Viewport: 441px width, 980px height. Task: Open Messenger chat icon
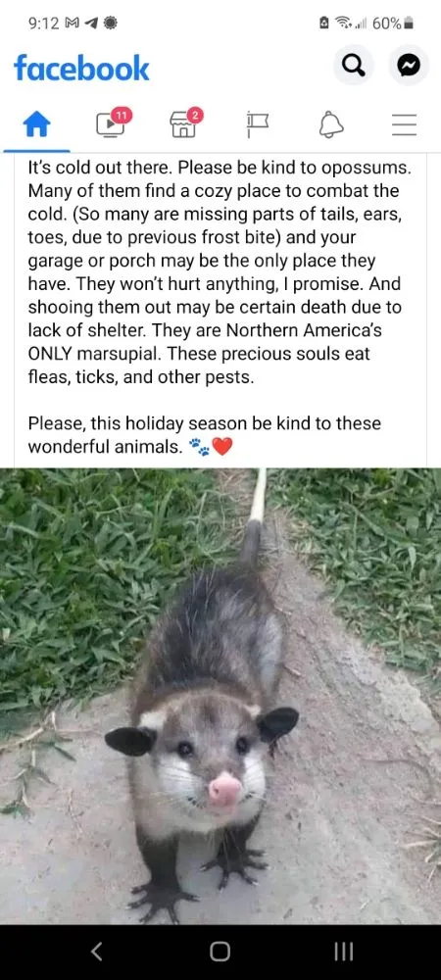(409, 65)
